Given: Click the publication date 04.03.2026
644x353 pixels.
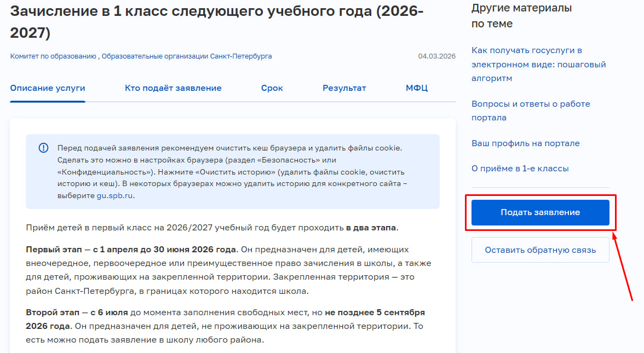Looking at the screenshot, I should click(x=436, y=56).
